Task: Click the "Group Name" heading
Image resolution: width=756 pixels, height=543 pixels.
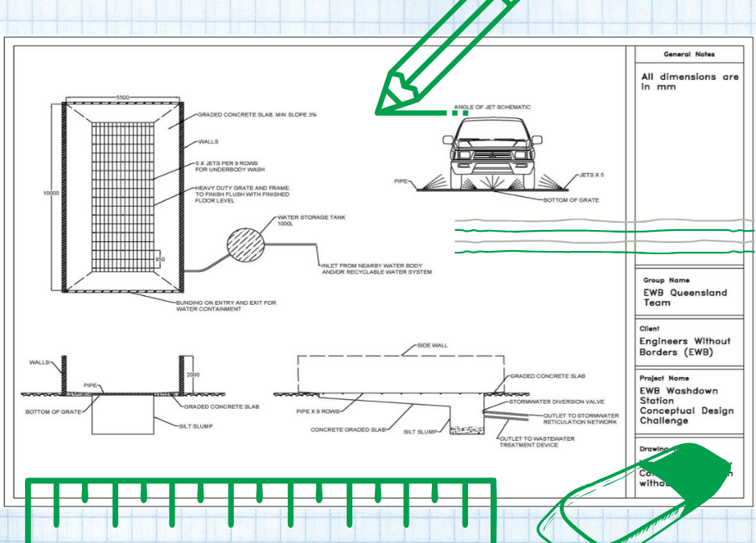Action: click(666, 280)
